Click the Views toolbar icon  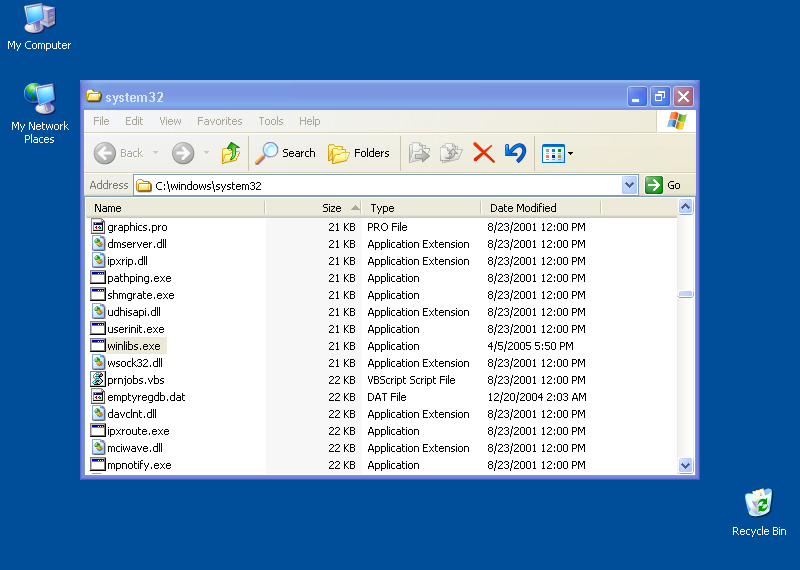[x=553, y=153]
